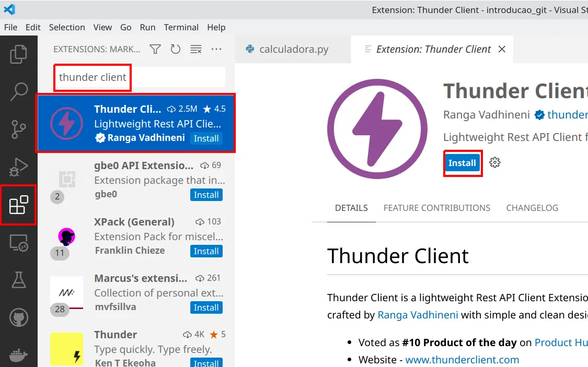Open the Search view in activity bar

point(18,92)
